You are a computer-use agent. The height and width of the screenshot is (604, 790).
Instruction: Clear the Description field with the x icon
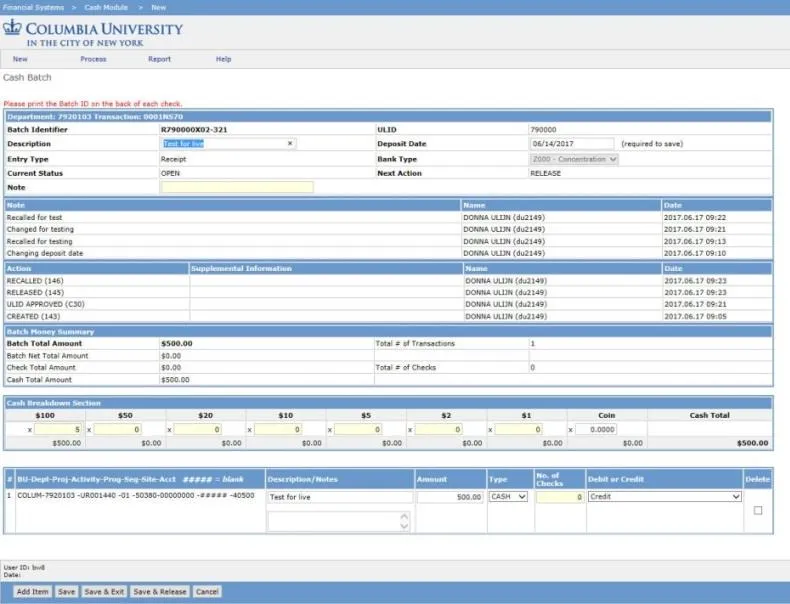point(290,144)
